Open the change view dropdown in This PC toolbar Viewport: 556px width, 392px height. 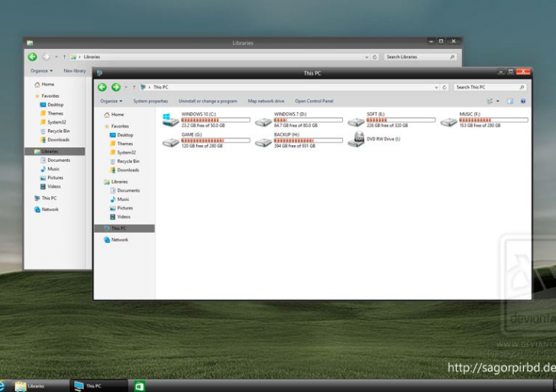point(498,101)
